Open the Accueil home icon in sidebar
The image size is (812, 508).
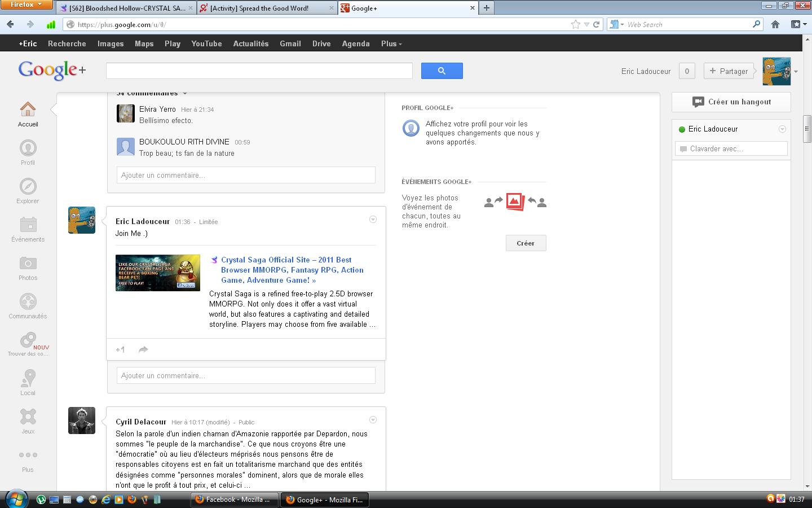click(28, 110)
